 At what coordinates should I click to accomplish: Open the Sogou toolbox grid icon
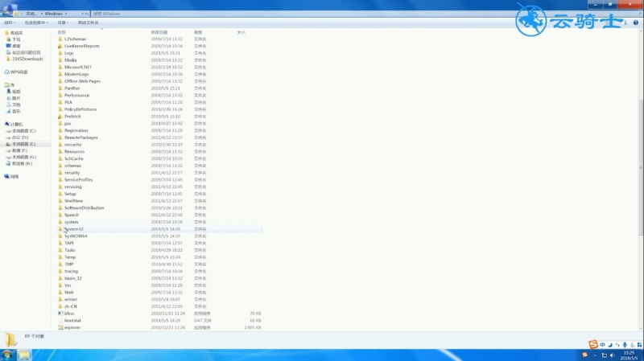coord(639,345)
